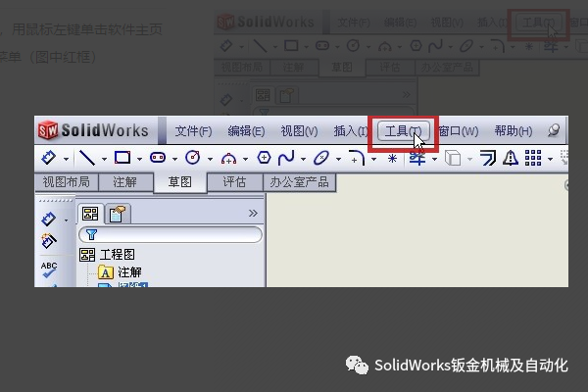Switch to the 草图 tab
This screenshot has width=588, height=392.
pyautogui.click(x=180, y=182)
